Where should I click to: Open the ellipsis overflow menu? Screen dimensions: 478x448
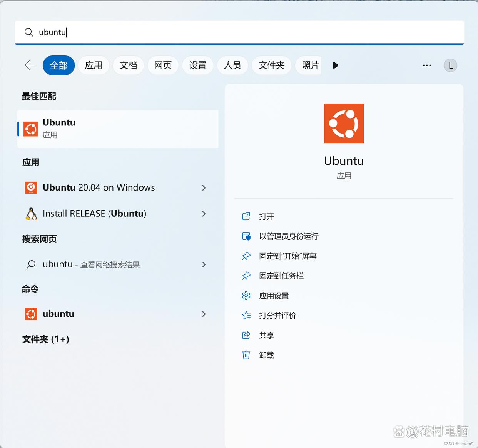click(x=426, y=65)
